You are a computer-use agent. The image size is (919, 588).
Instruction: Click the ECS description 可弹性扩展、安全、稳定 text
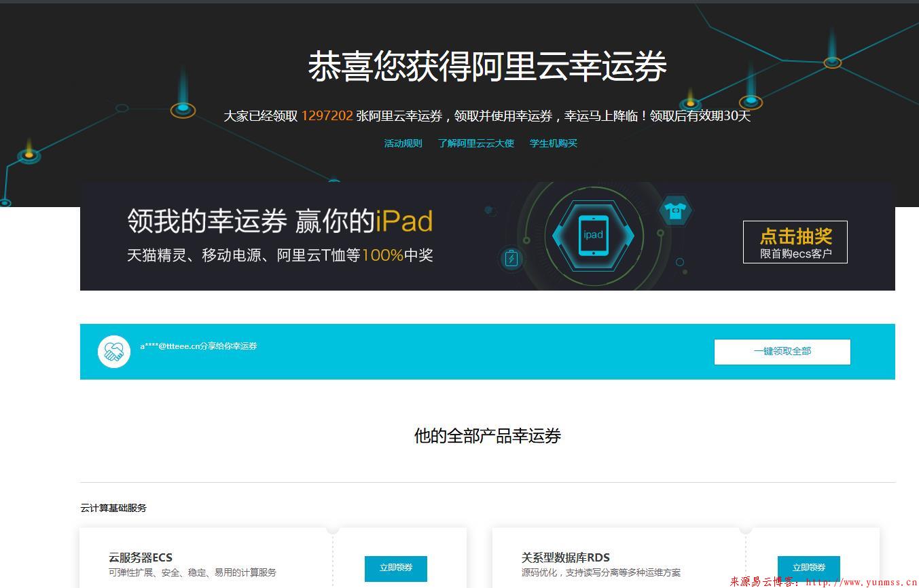tap(193, 572)
